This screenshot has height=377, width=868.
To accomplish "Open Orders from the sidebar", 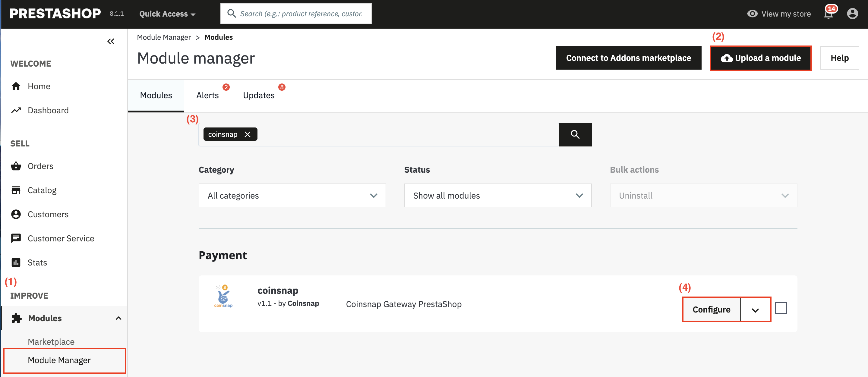I will click(40, 166).
